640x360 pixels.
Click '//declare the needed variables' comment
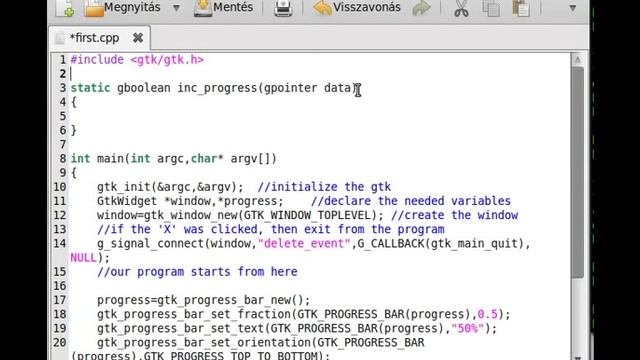[411, 201]
